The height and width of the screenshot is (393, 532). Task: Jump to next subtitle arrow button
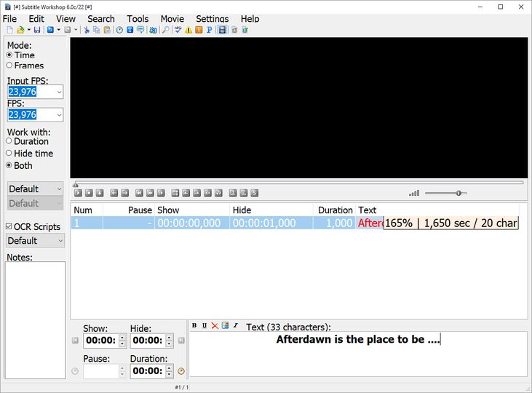pyautogui.click(x=125, y=193)
